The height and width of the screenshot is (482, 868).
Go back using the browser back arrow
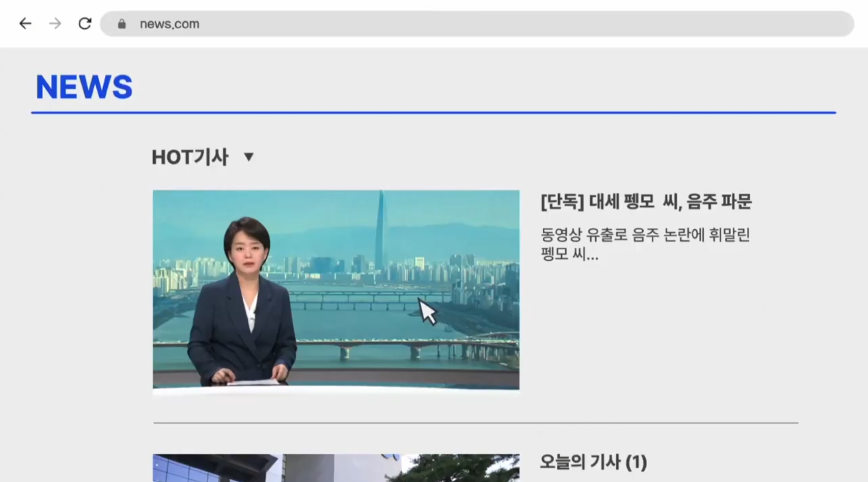[25, 24]
